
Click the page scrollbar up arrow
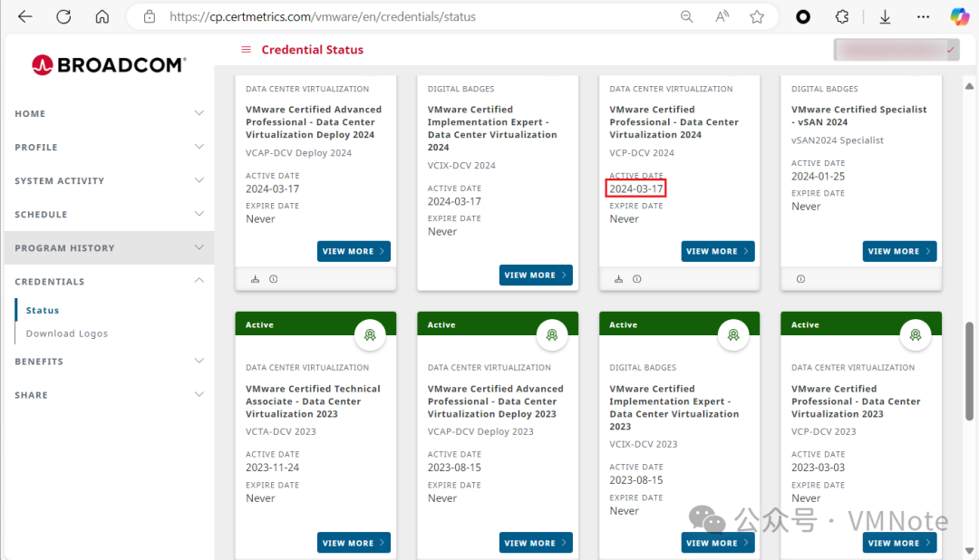(x=969, y=86)
